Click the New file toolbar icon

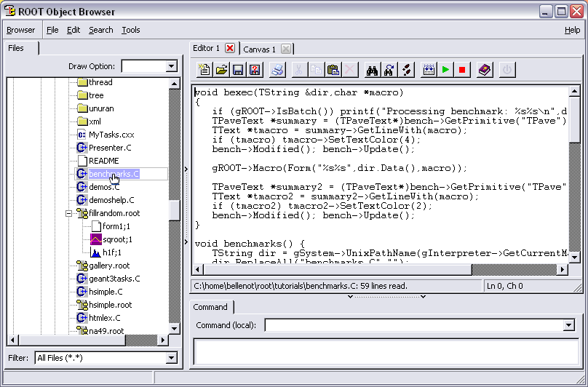(204, 70)
